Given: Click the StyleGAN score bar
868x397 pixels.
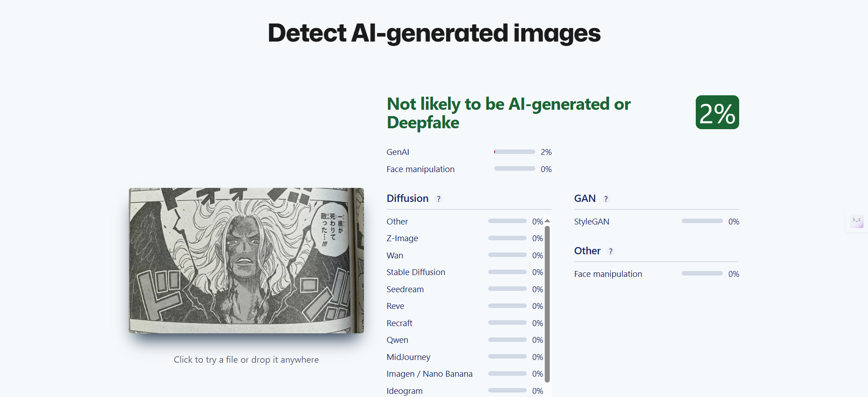Looking at the screenshot, I should [702, 221].
